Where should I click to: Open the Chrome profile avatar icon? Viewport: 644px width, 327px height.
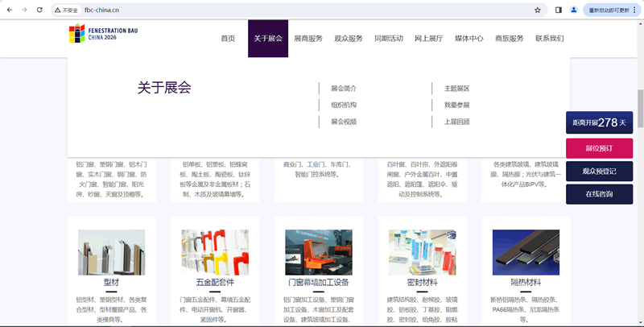point(574,10)
